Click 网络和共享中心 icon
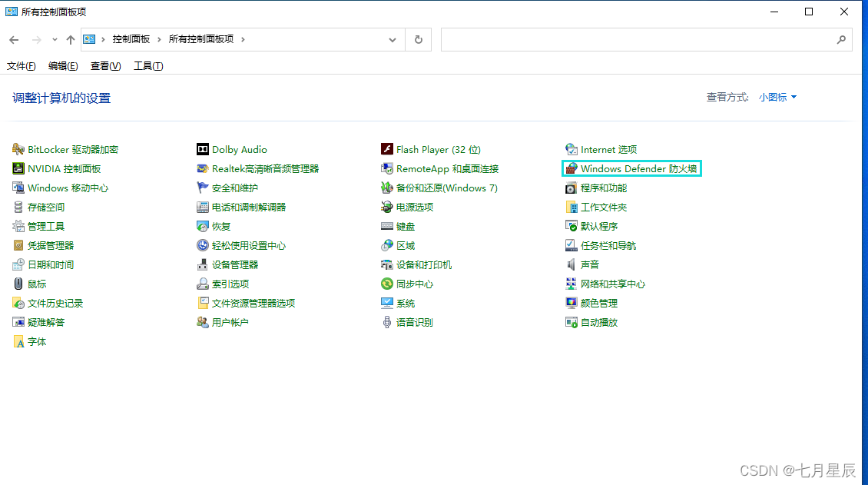The width and height of the screenshot is (868, 485). [x=571, y=284]
